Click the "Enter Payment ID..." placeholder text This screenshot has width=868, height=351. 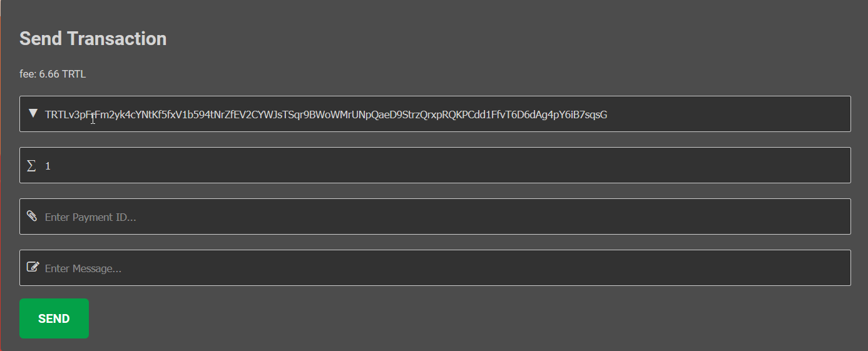90,217
